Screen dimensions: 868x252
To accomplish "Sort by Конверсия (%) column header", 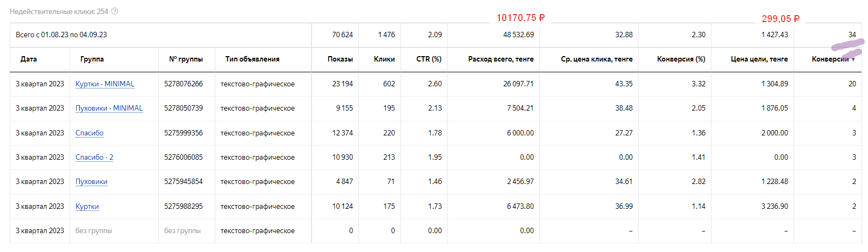I will click(681, 59).
